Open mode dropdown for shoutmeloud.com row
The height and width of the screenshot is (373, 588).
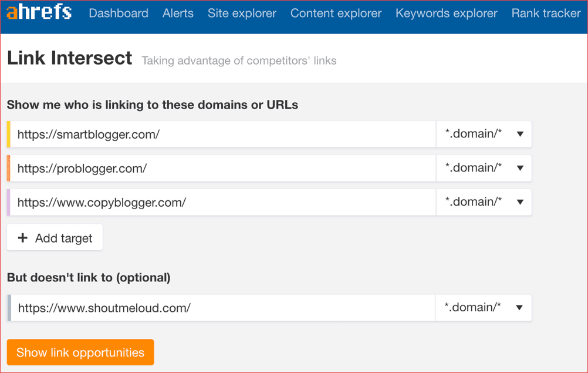pyautogui.click(x=484, y=308)
